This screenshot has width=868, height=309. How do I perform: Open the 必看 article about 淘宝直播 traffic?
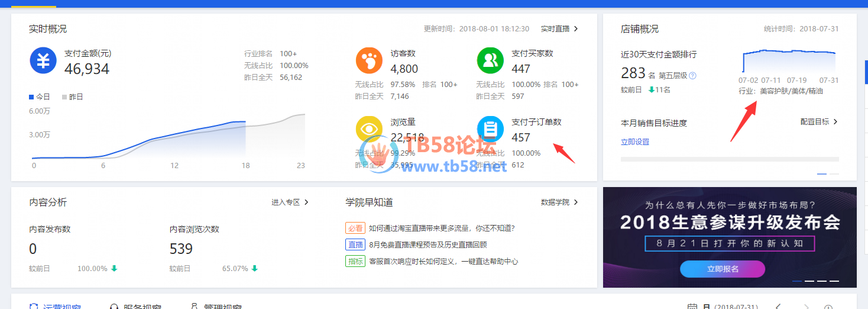442,228
